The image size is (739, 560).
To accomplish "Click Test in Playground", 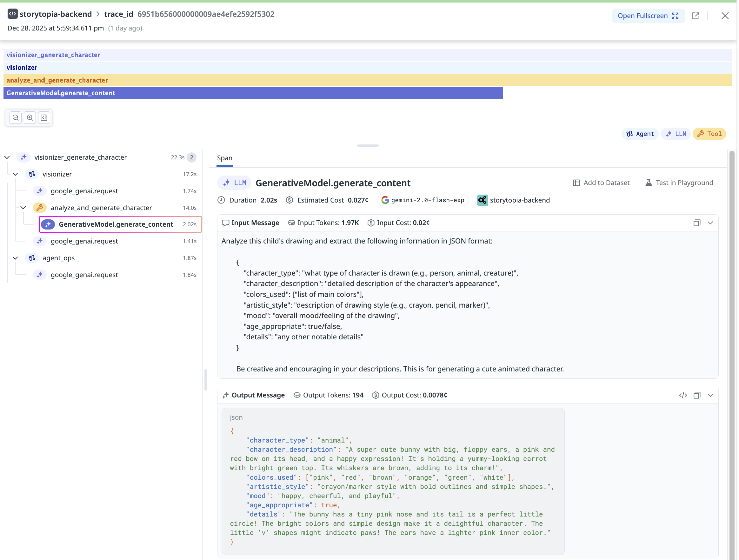I will point(679,183).
